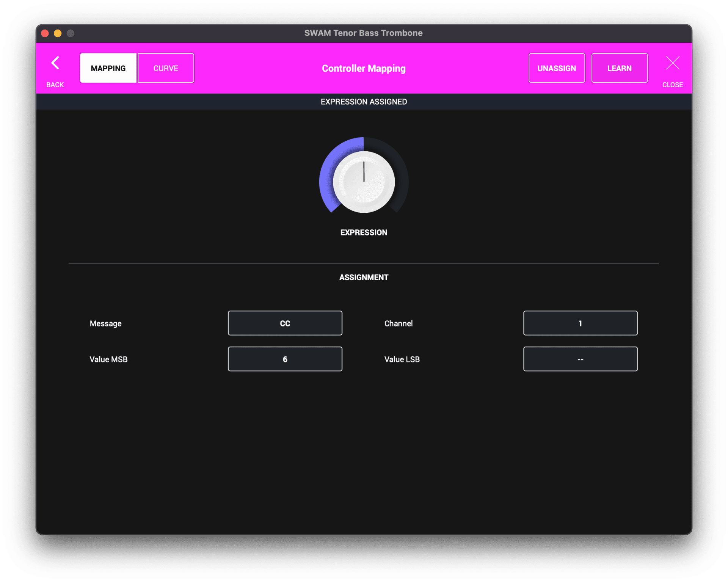Click the back arrow icon
728x582 pixels.
pyautogui.click(x=55, y=63)
